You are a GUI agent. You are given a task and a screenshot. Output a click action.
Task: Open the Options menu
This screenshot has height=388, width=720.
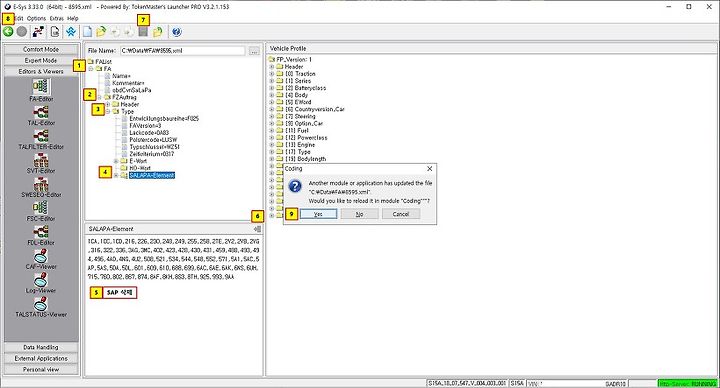click(36, 18)
